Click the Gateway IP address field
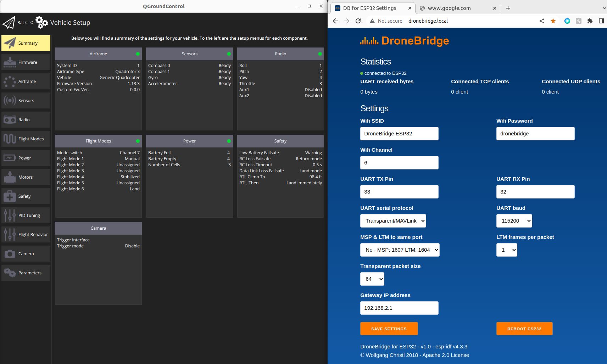The width and height of the screenshot is (607, 364). pyautogui.click(x=399, y=308)
